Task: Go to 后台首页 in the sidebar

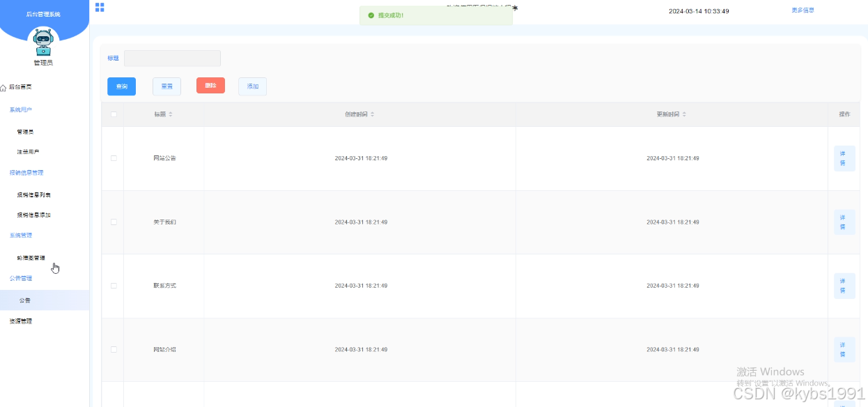Action: pos(20,87)
